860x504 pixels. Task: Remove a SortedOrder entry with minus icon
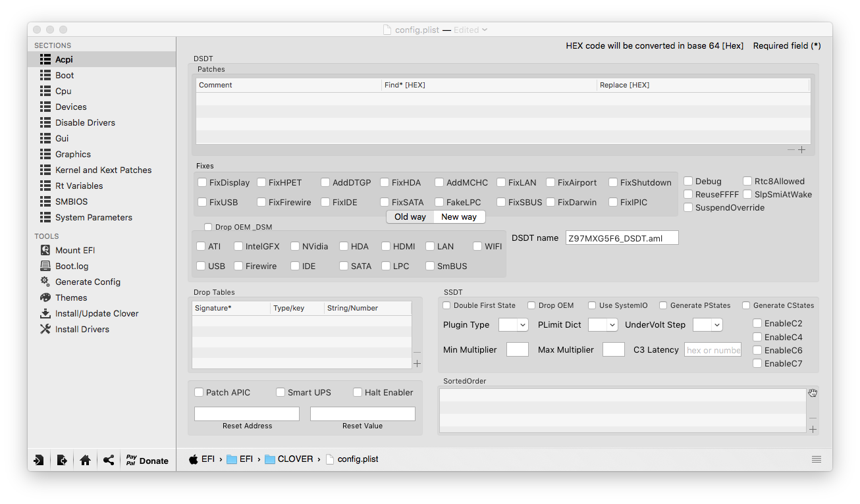tap(813, 418)
